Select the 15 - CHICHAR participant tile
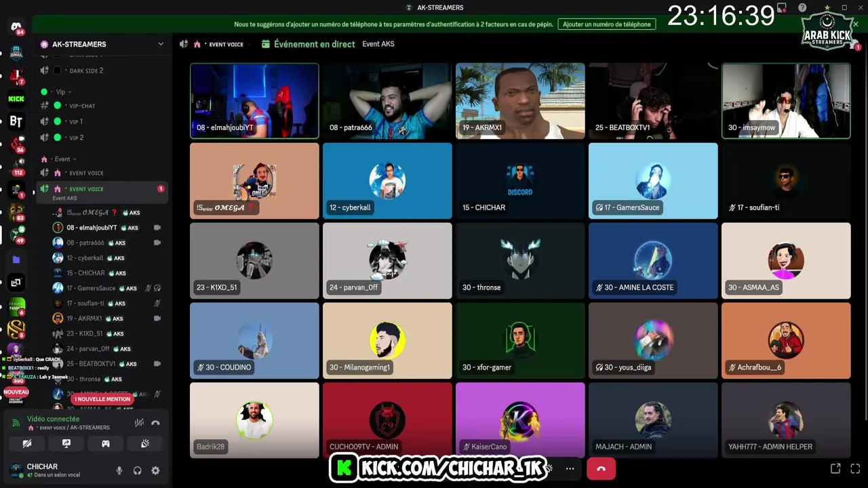 point(520,181)
